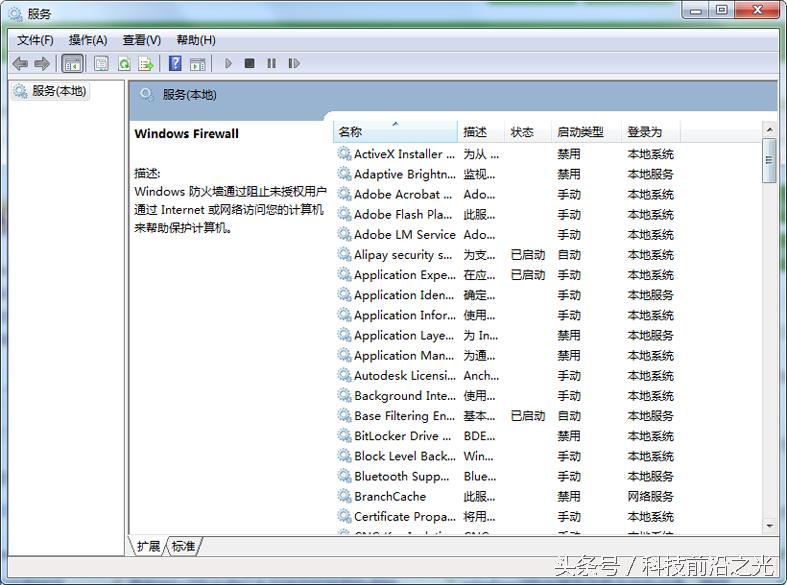Click the gear icon beside Certificate Propagation
This screenshot has height=585, width=787.
point(344,516)
